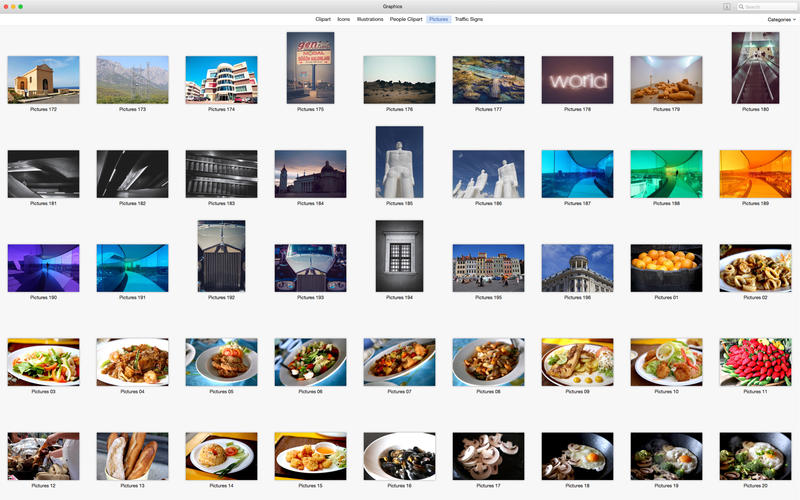Select the blue glass corridor Pictures 187

[578, 174]
